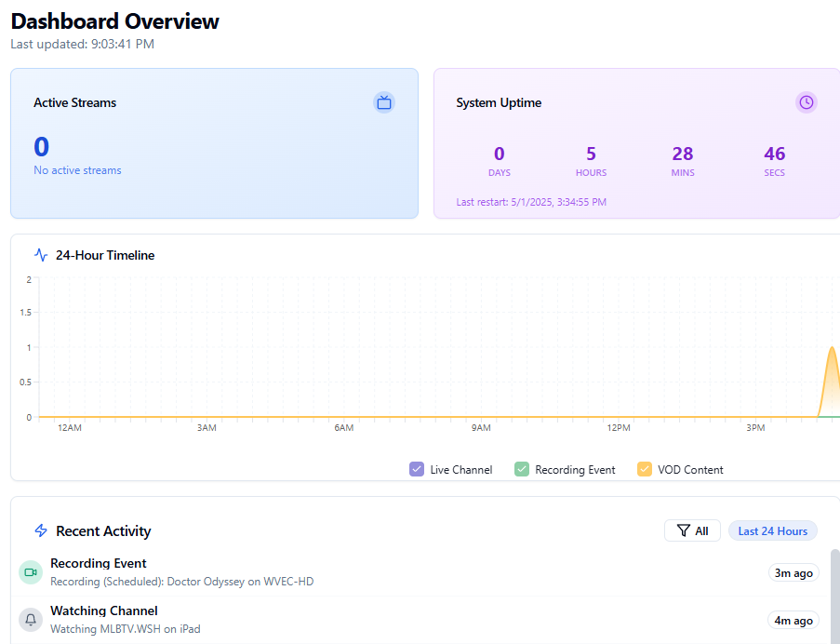Open the All filter dropdown
The width and height of the screenshot is (840, 644).
coord(692,530)
